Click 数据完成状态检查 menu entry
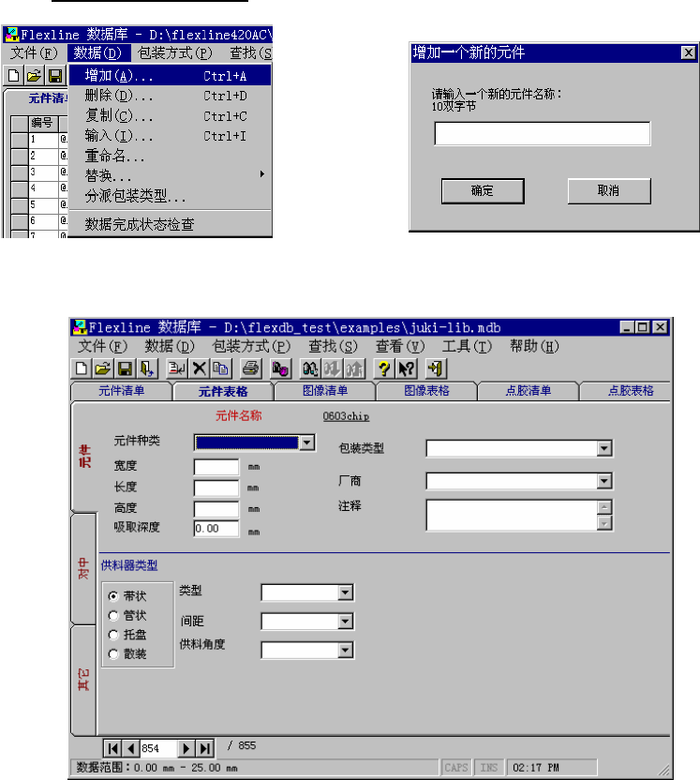This screenshot has height=780, width=700. [170, 224]
